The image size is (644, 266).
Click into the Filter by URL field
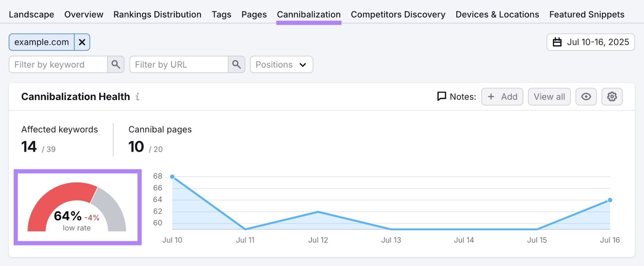coord(179,64)
